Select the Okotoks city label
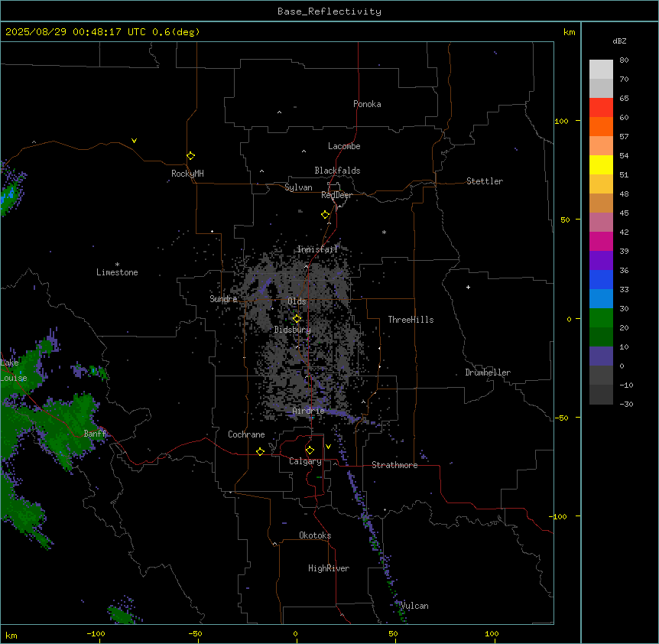The height and width of the screenshot is (644, 659). coord(315,535)
